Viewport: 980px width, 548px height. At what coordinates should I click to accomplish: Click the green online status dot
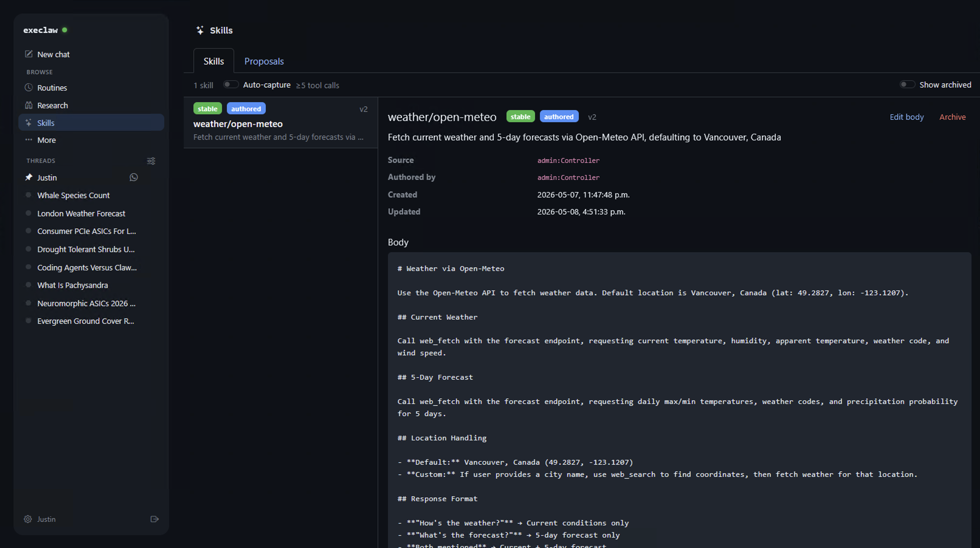[65, 30]
